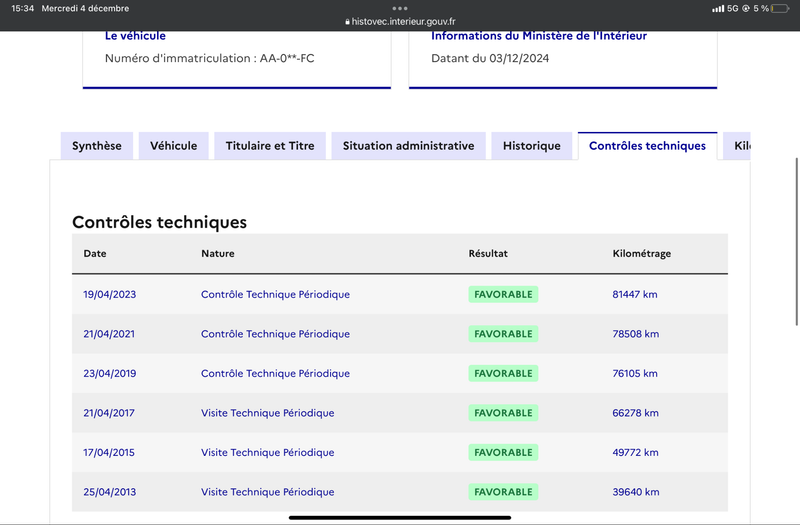Tap the home indicator bar
The width and height of the screenshot is (800, 525).
[400, 517]
